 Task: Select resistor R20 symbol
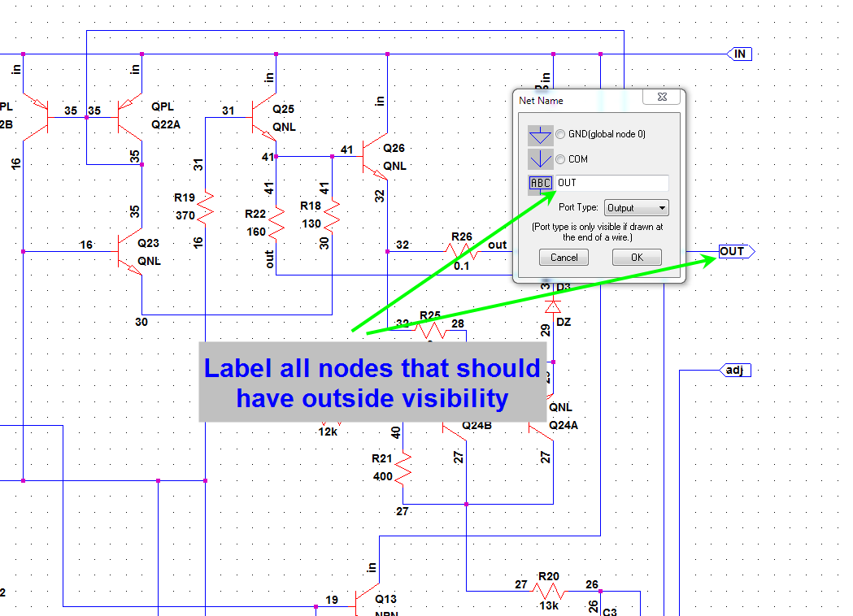pyautogui.click(x=549, y=591)
